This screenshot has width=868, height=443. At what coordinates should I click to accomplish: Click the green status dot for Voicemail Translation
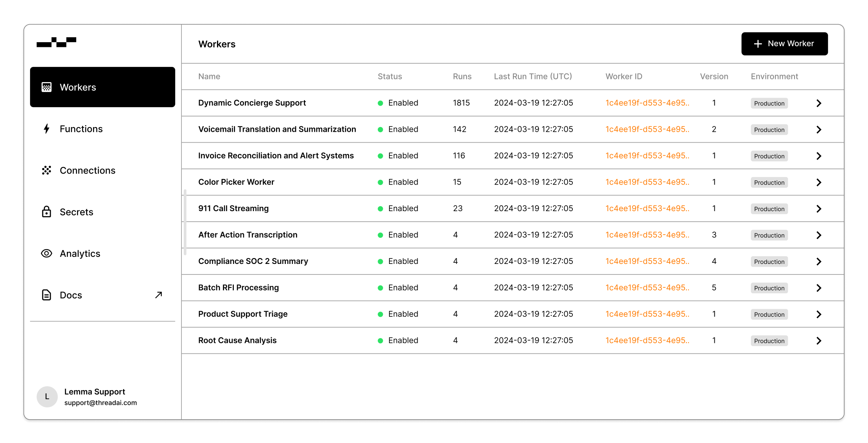click(x=380, y=129)
